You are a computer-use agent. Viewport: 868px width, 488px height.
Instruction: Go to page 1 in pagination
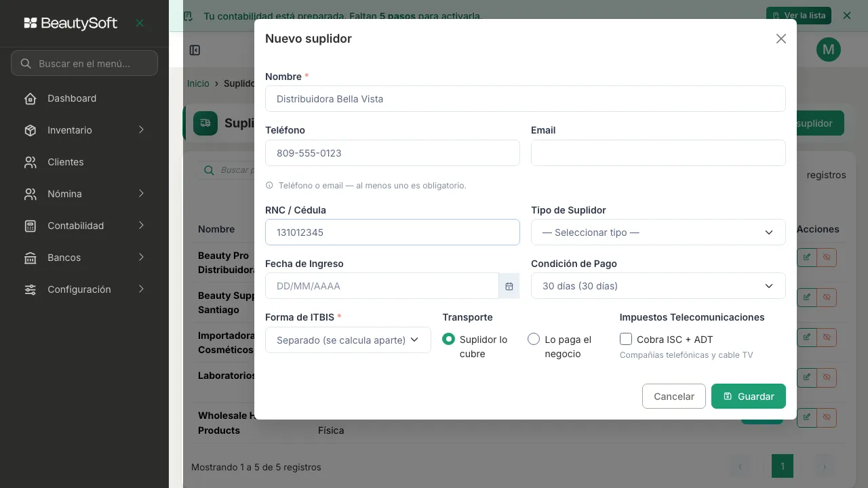[783, 466]
